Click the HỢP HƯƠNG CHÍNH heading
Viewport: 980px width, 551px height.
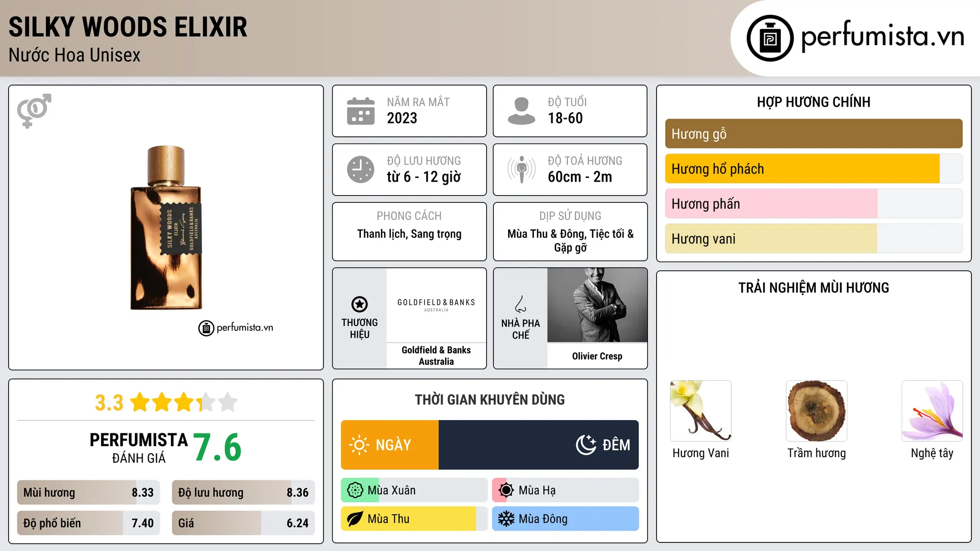coord(814,102)
